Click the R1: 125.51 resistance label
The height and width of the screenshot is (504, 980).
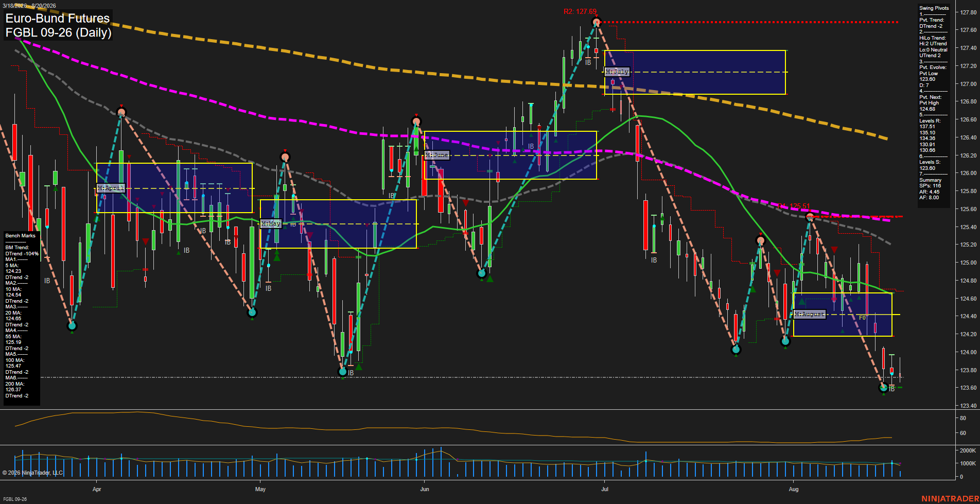click(794, 206)
